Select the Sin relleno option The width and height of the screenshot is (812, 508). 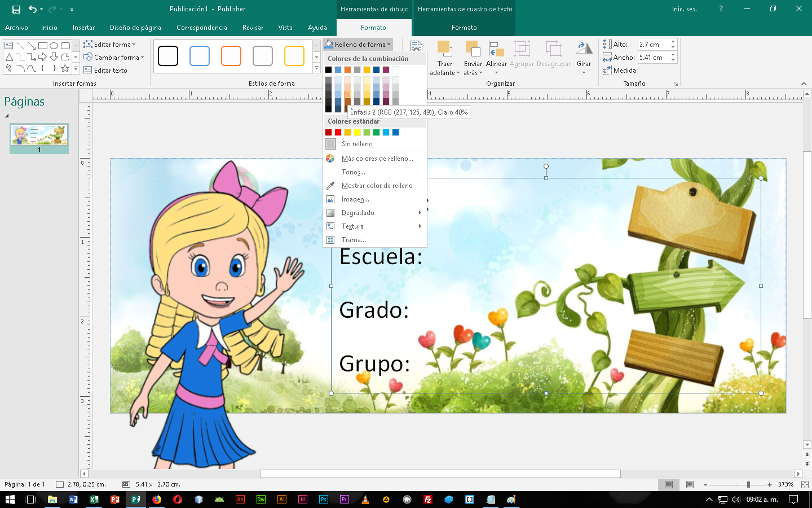(x=357, y=144)
